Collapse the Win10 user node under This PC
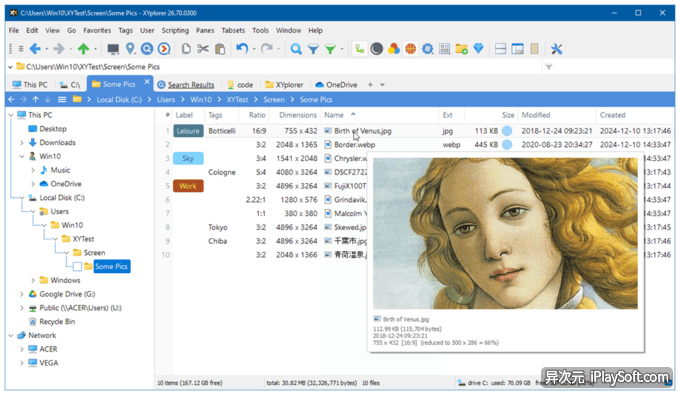Screen dimensions: 680x395 coord(22,157)
